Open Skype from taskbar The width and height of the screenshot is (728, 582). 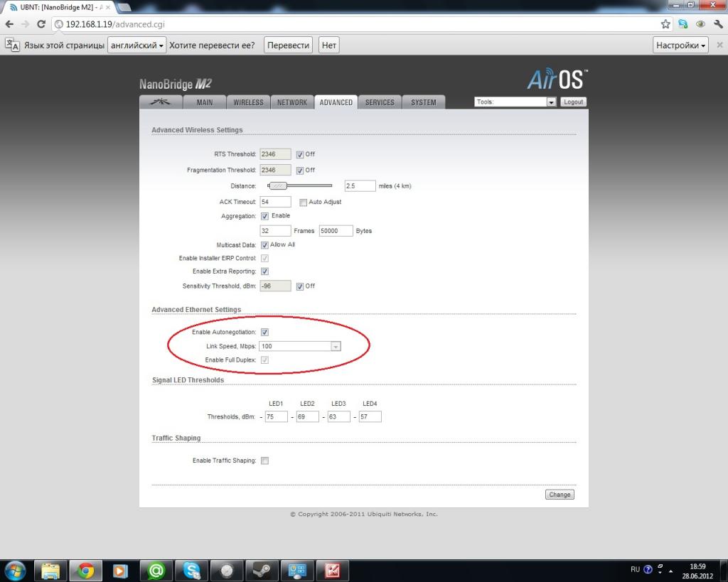(x=191, y=571)
